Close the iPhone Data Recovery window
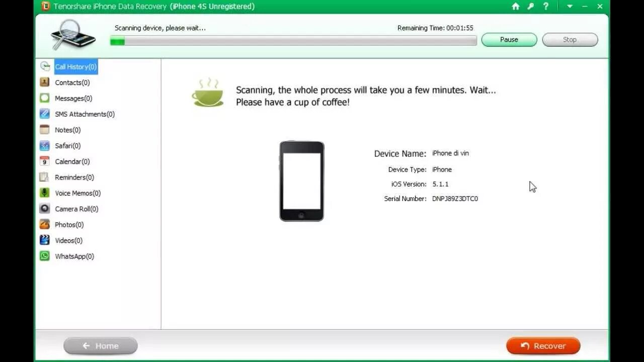The image size is (644, 362). (600, 7)
